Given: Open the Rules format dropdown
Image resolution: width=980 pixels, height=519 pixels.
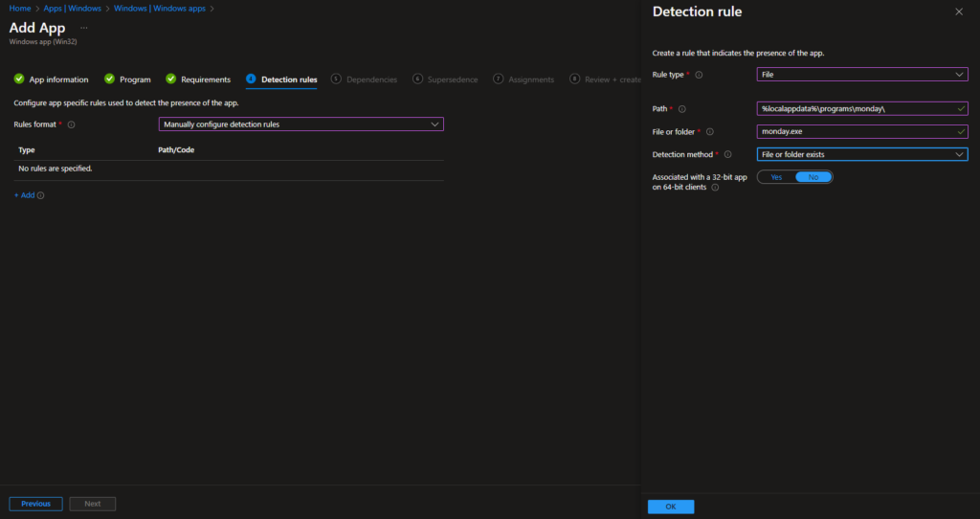Looking at the screenshot, I should [x=301, y=124].
